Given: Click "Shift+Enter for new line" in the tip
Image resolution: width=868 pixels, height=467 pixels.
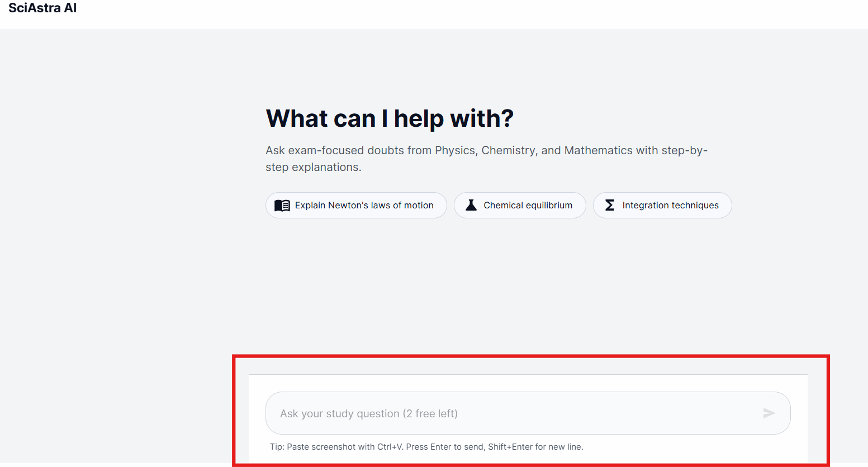Looking at the screenshot, I should [x=535, y=447].
